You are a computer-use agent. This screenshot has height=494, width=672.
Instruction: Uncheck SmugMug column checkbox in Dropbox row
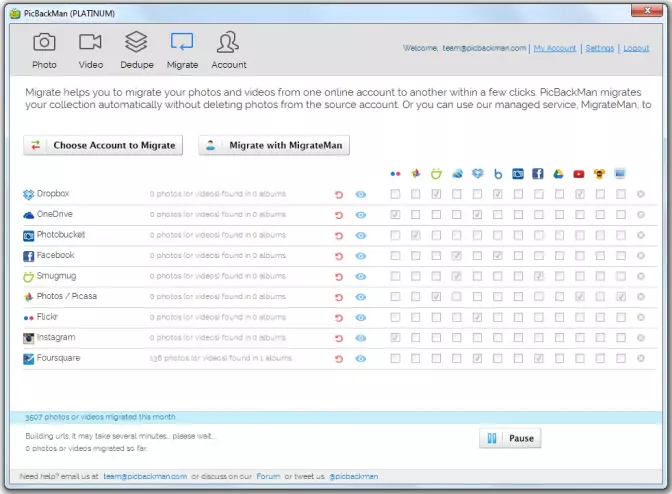pos(436,194)
